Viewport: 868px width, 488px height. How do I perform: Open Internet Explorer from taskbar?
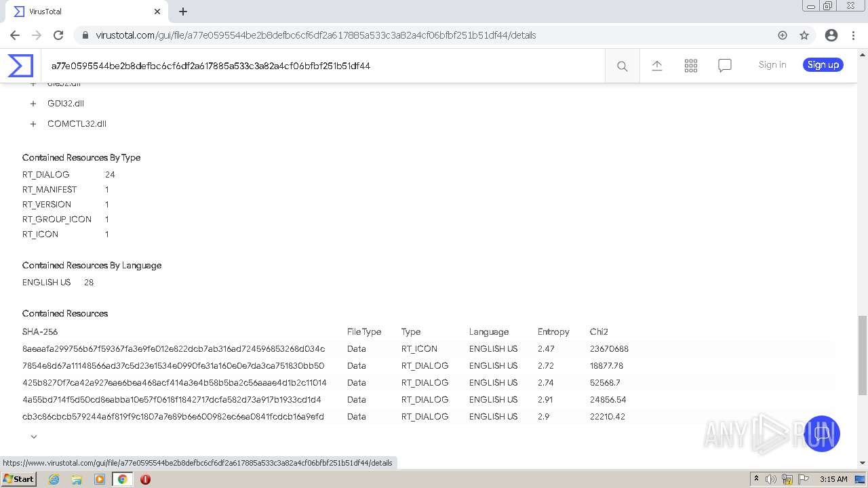tap(54, 479)
